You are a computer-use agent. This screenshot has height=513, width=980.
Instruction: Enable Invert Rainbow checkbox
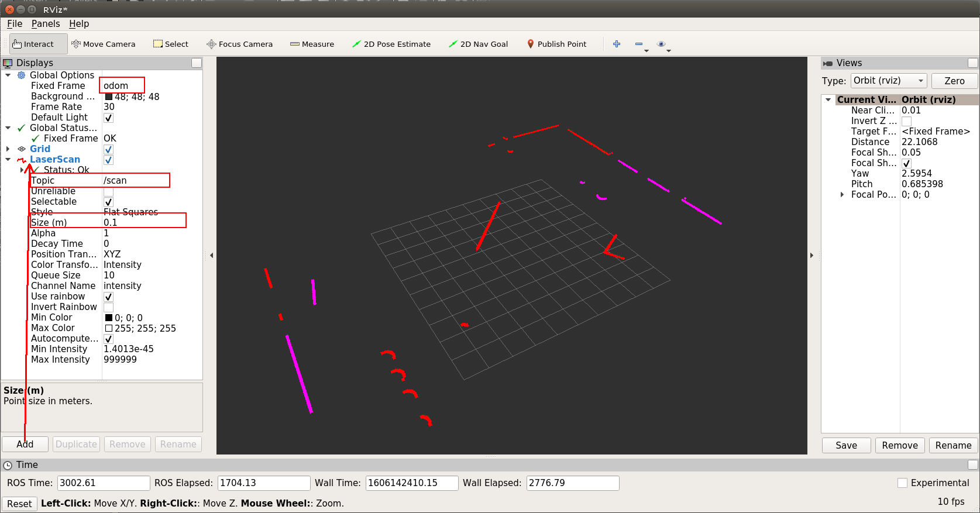pos(108,307)
